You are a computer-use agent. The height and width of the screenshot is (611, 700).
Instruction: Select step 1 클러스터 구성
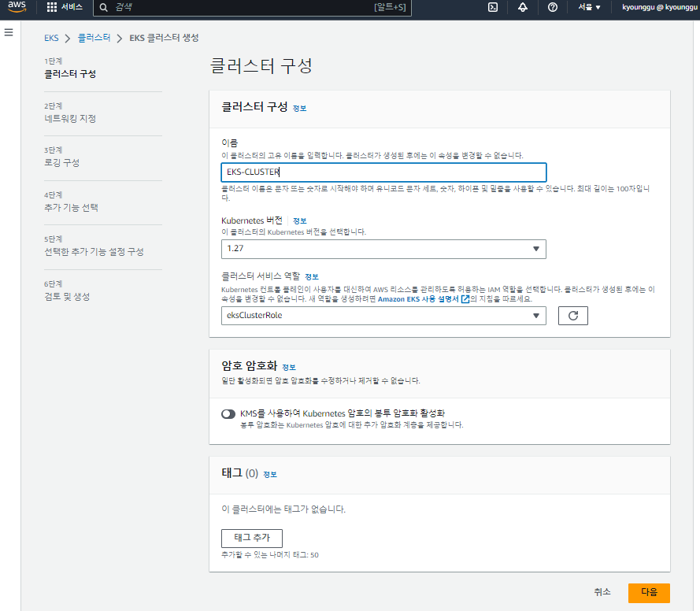pos(70,74)
